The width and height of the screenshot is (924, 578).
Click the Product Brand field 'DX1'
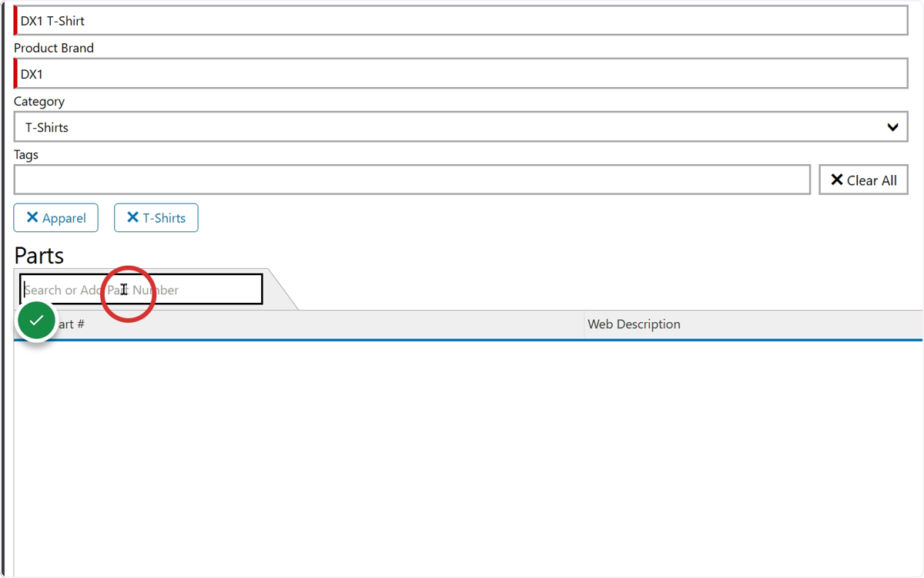pos(461,74)
